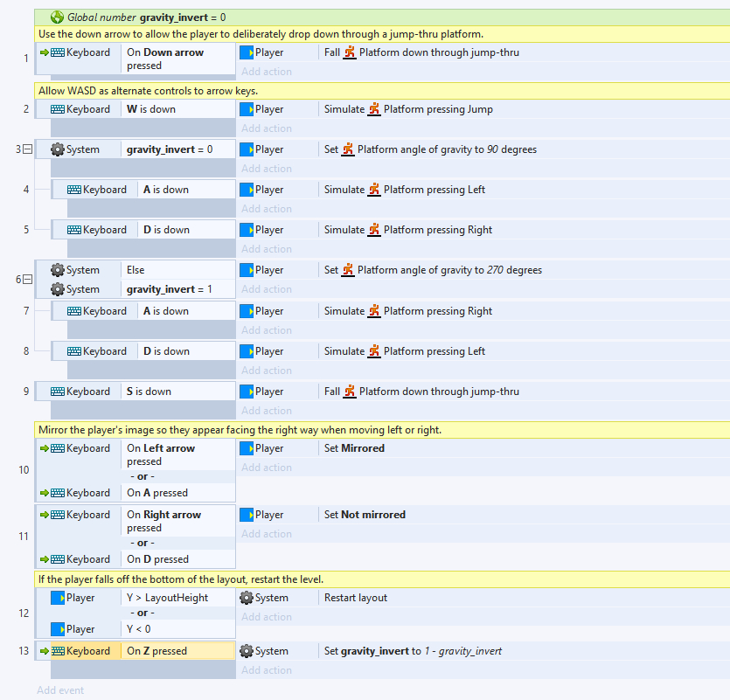Click the Keyboard icon beside 'On Right arrow pressed'
Image resolution: width=730 pixels, height=700 pixels.
tap(58, 515)
